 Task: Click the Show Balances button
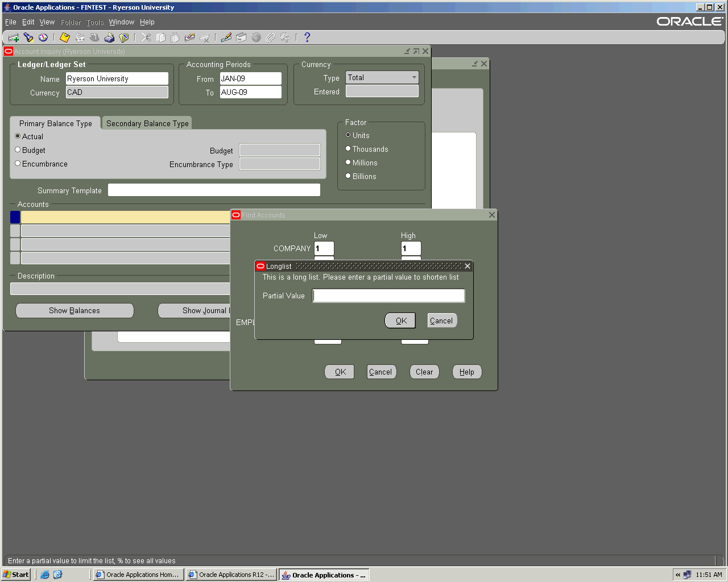pyautogui.click(x=75, y=311)
